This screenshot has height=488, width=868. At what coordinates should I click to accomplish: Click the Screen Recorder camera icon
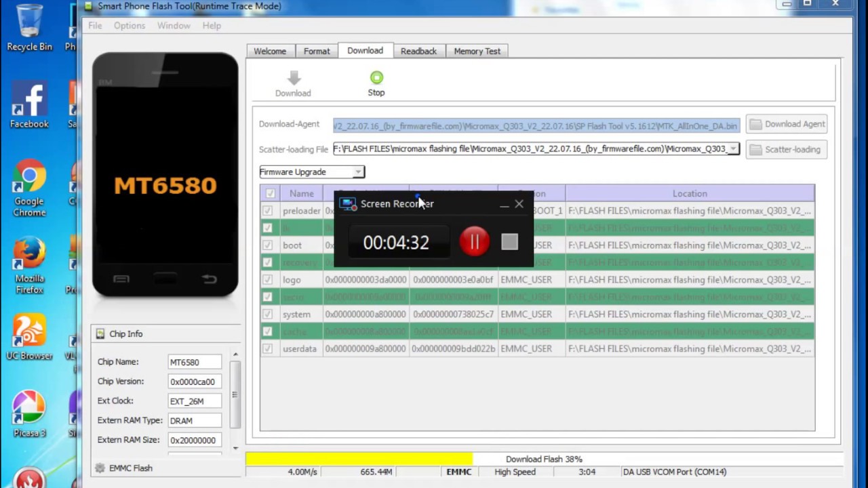[x=348, y=203]
